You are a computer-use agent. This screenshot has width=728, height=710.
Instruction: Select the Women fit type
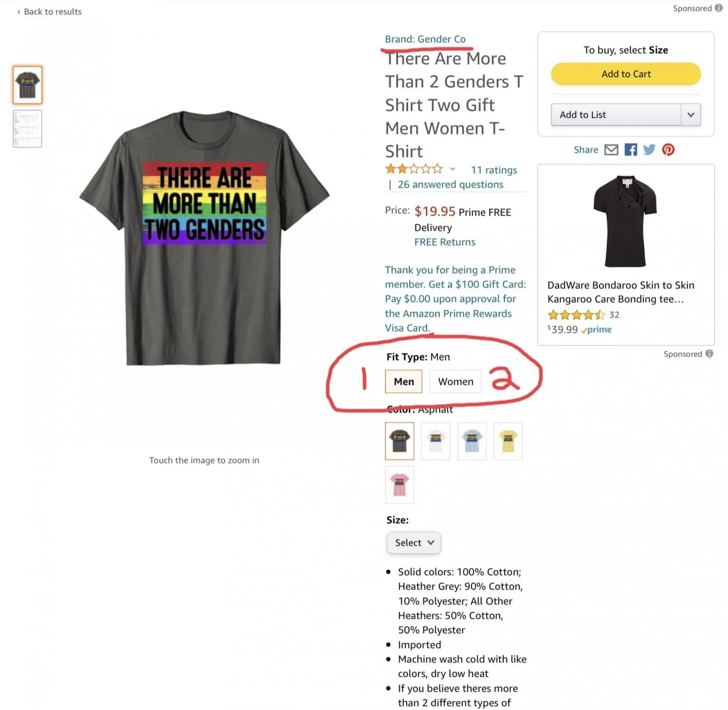point(455,382)
